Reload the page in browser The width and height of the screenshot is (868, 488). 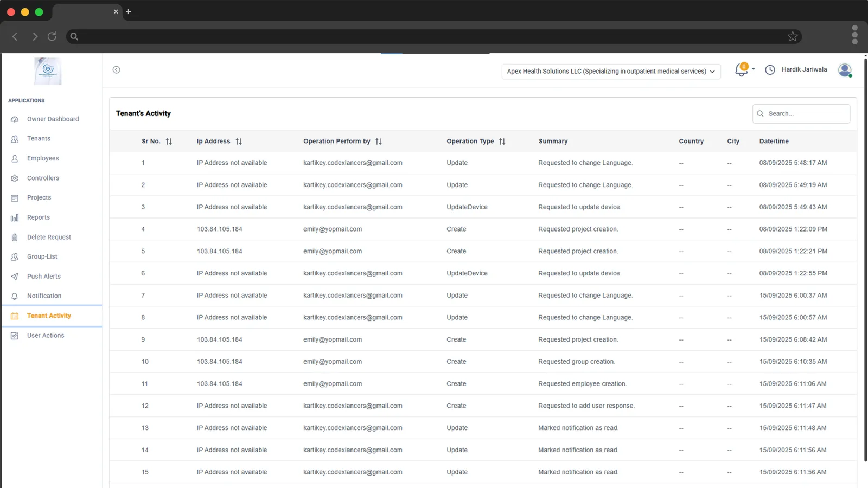click(x=52, y=36)
